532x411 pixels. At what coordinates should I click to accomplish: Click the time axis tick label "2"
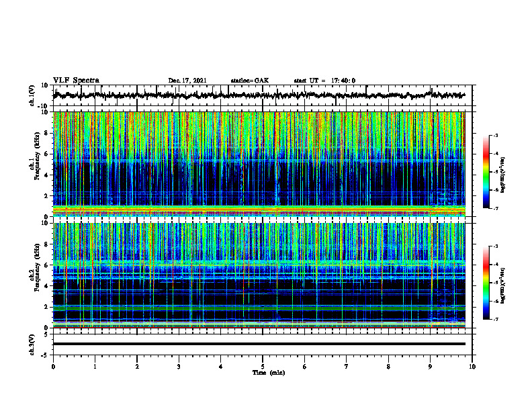point(137,367)
